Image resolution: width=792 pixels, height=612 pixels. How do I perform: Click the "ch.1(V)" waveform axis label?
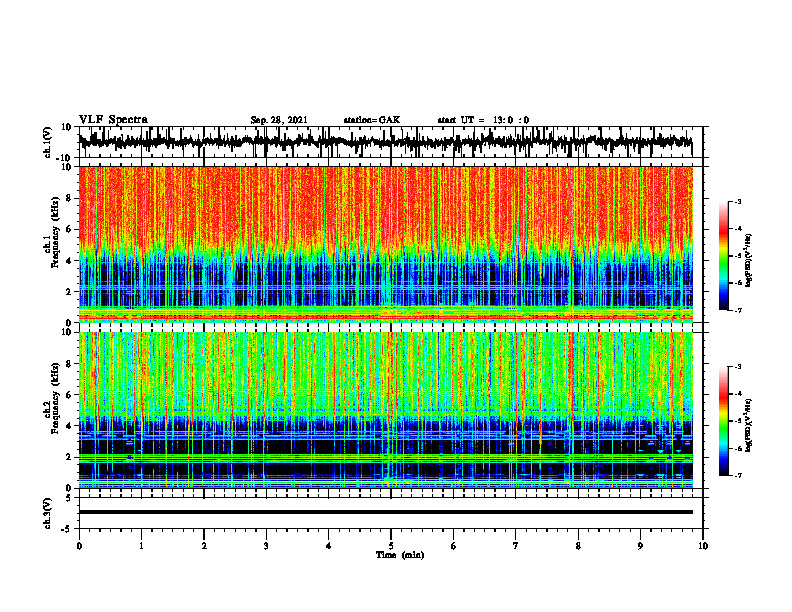49,142
